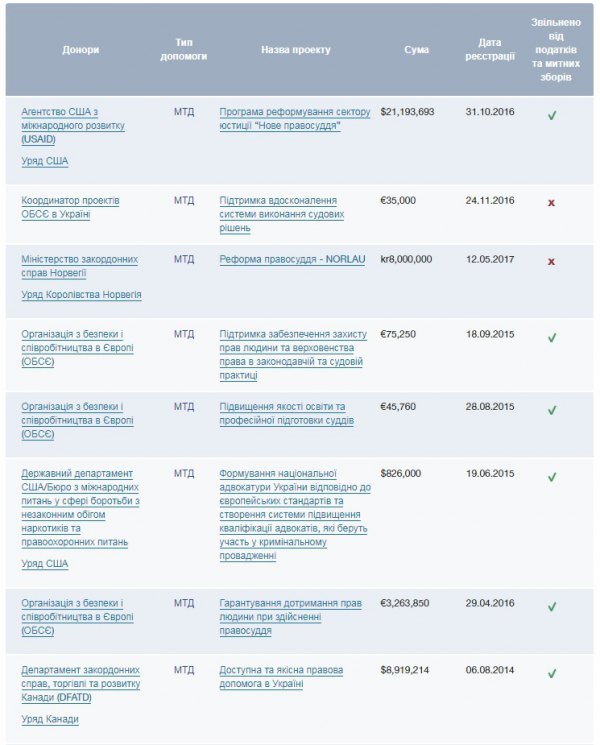Click the Донори column header
The height and width of the screenshot is (745, 600).
[80, 49]
